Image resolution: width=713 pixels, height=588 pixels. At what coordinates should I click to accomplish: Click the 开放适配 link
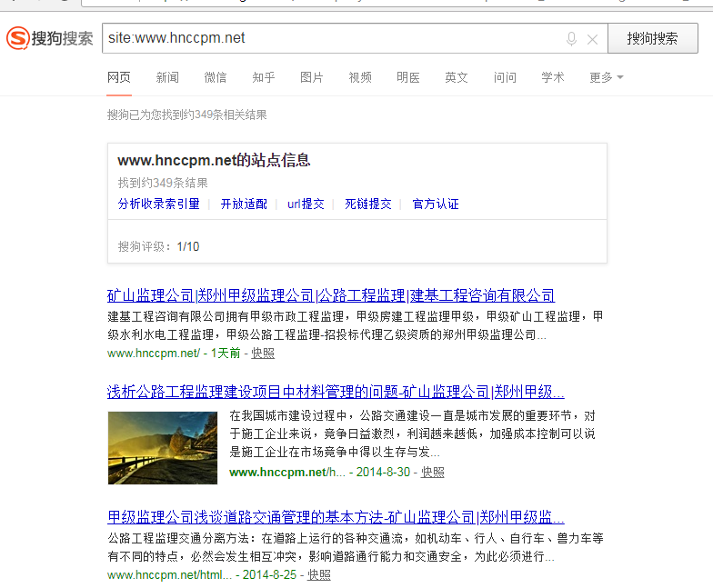(244, 204)
